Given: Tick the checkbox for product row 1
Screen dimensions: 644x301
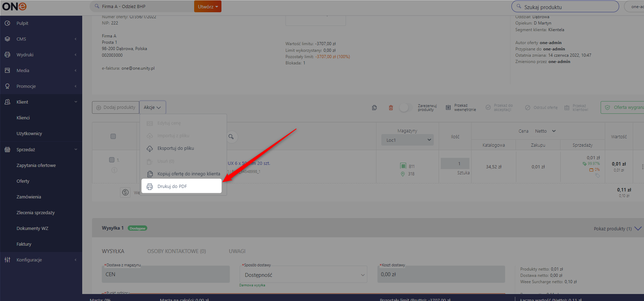Looking at the screenshot, I should pyautogui.click(x=112, y=160).
